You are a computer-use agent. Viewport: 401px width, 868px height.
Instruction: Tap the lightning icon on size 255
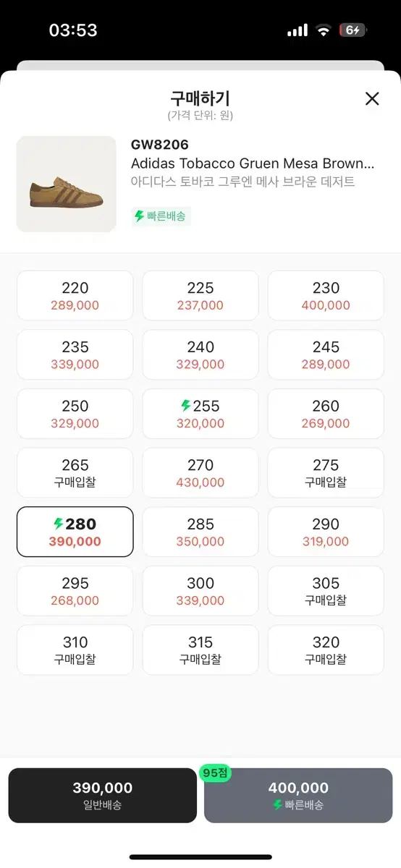click(186, 406)
